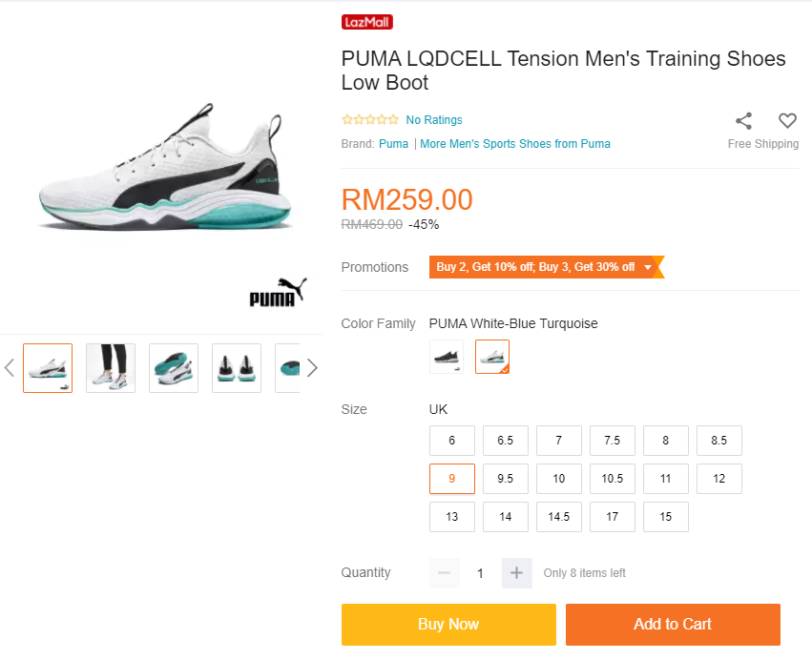Show next product thumbnails with right arrow
The image size is (812, 660).
312,368
